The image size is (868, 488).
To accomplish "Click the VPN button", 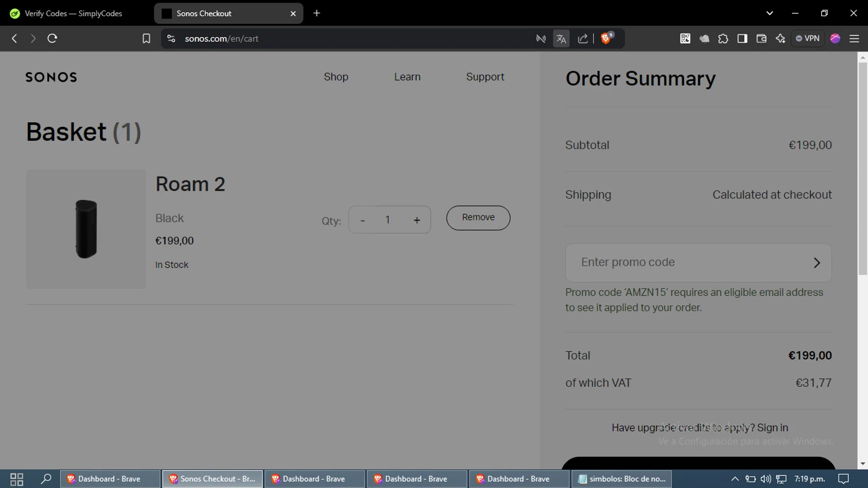I will 808,39.
